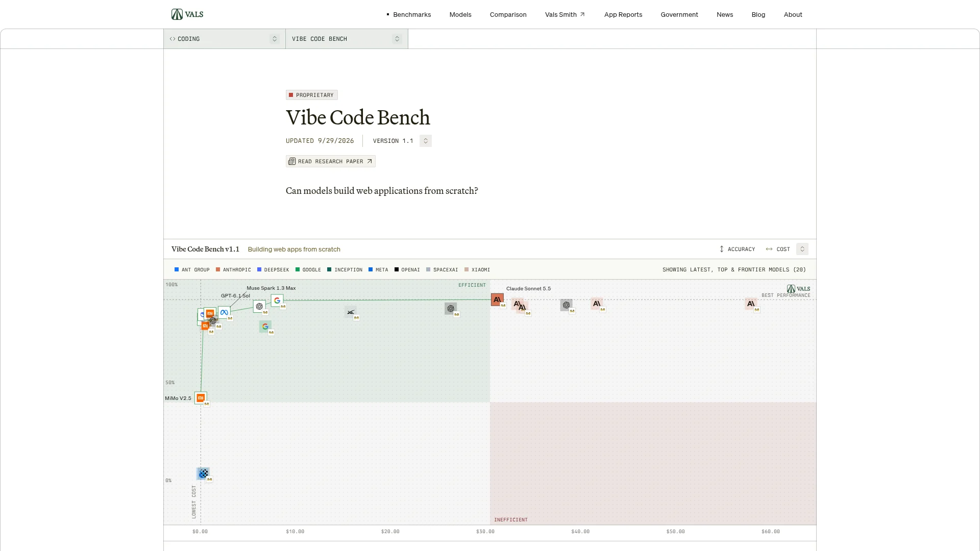Open the App Reports nav item
980x551 pixels.
point(623,14)
